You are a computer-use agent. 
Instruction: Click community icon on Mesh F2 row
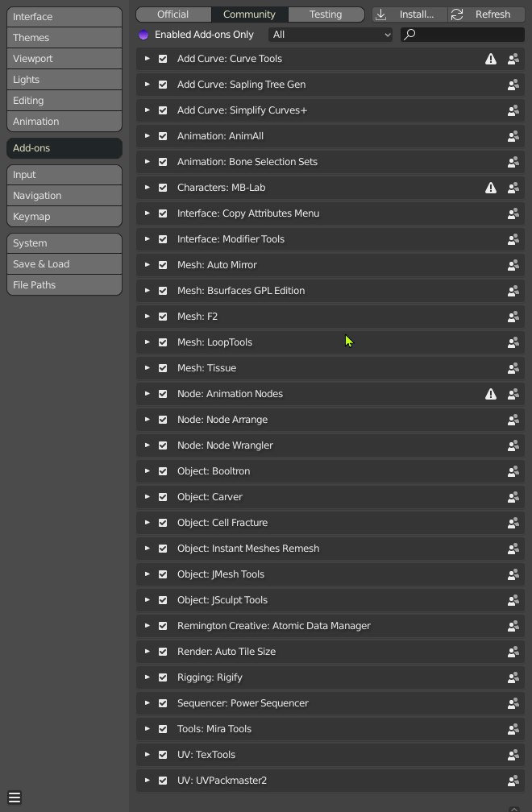(x=513, y=317)
